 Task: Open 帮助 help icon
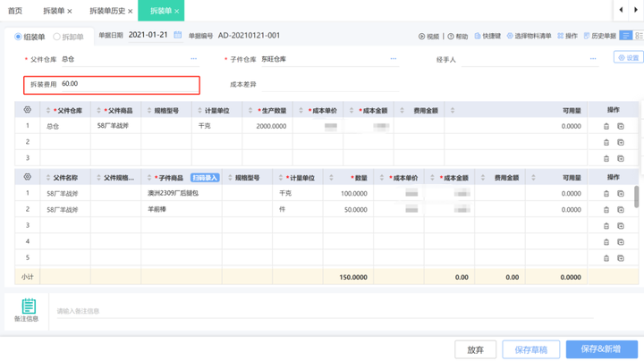451,36
